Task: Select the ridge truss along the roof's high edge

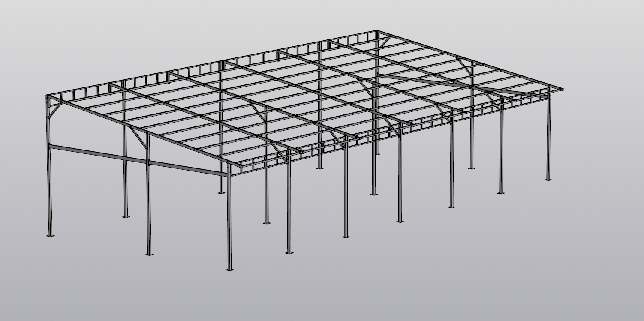Action: click(214, 63)
